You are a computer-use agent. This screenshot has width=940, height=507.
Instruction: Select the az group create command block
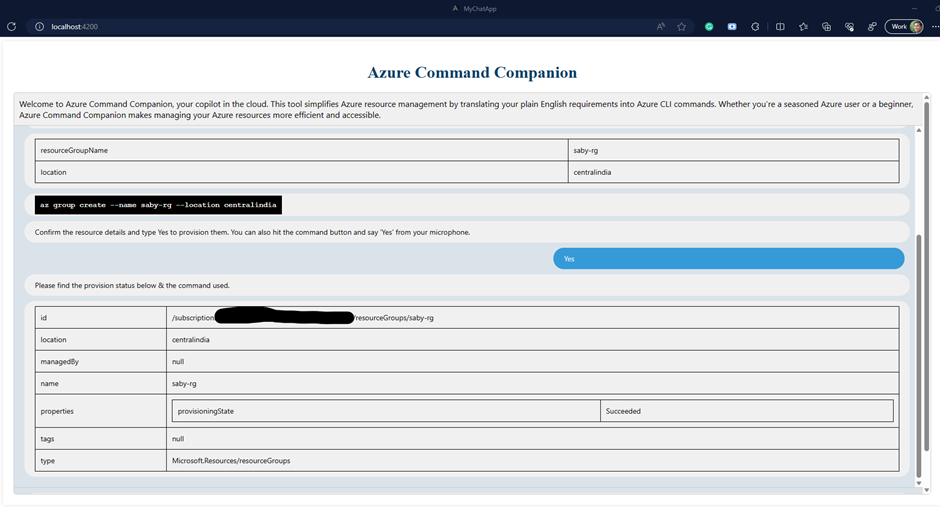tap(158, 205)
